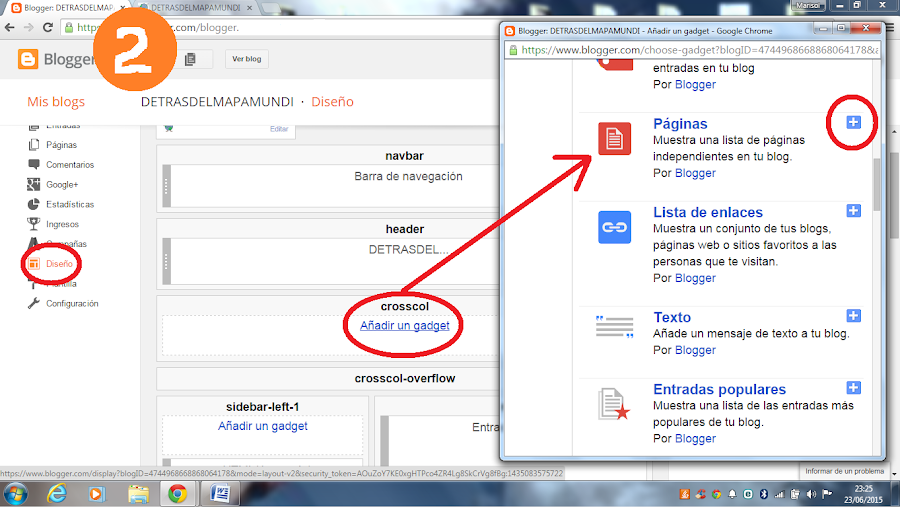Screen dimensions: 900x508
Task: Click the volume speaker tray icon
Action: (x=811, y=494)
